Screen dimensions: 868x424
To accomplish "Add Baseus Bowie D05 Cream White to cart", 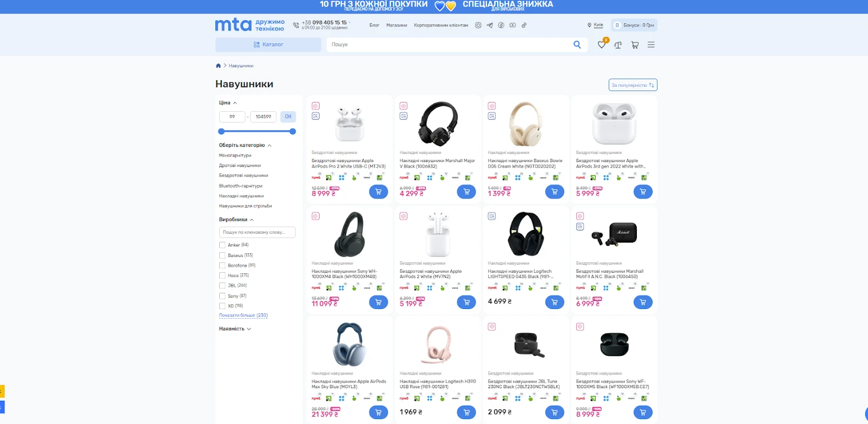I will [554, 191].
